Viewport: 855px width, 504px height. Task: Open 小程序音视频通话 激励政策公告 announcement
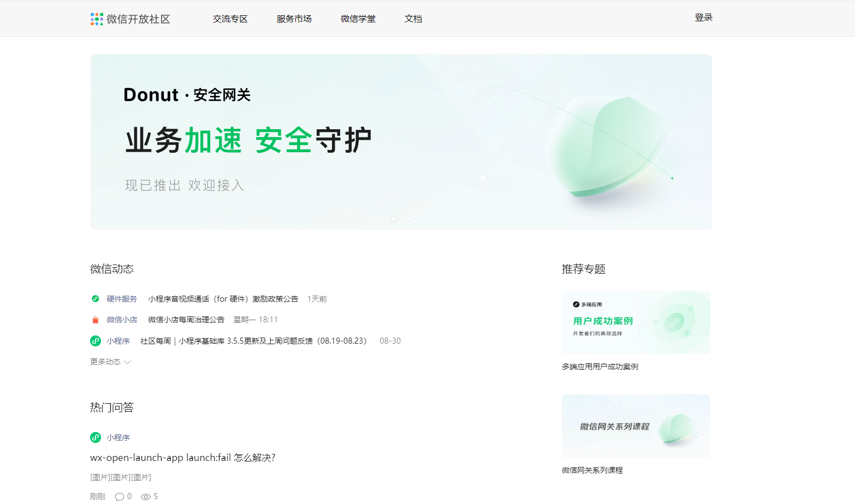pos(223,299)
